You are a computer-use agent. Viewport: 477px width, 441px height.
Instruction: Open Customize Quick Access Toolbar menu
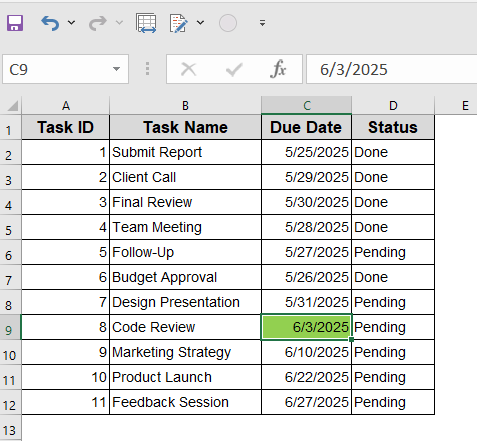pos(263,23)
